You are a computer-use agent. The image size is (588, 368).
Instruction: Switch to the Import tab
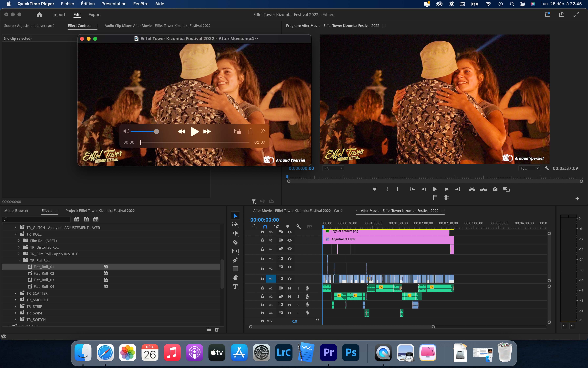[59, 15]
